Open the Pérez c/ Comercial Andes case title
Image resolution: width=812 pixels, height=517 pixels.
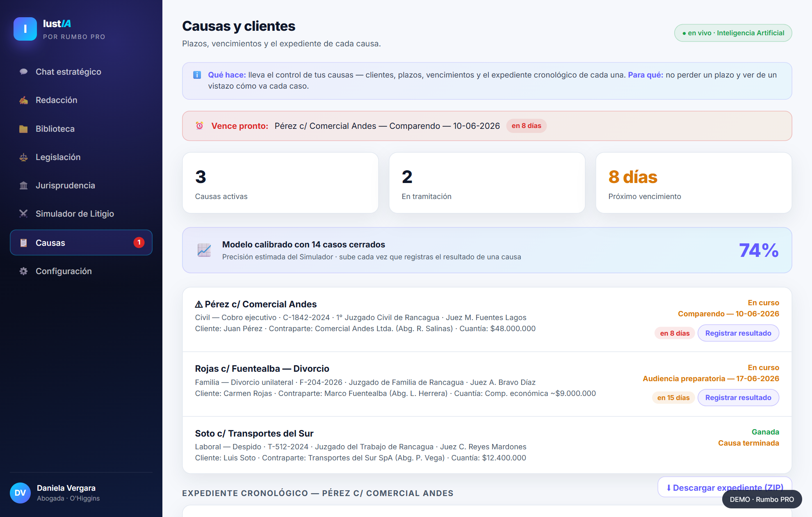pyautogui.click(x=260, y=304)
